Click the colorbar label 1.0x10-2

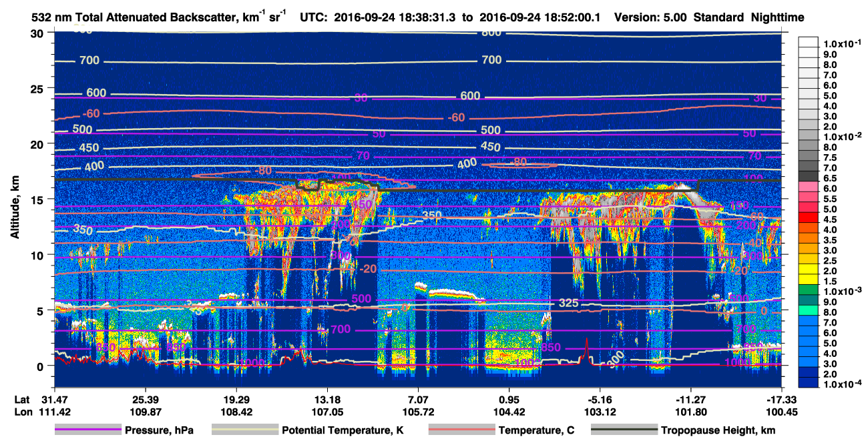point(843,136)
